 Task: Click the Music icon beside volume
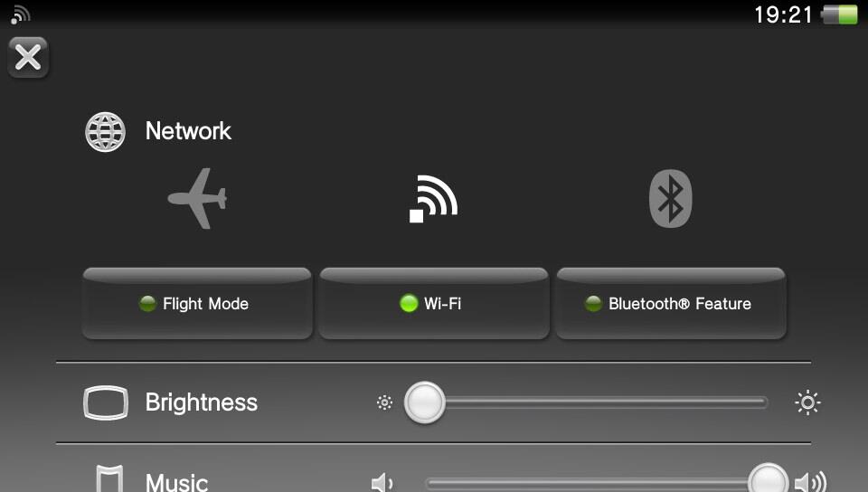tap(109, 479)
